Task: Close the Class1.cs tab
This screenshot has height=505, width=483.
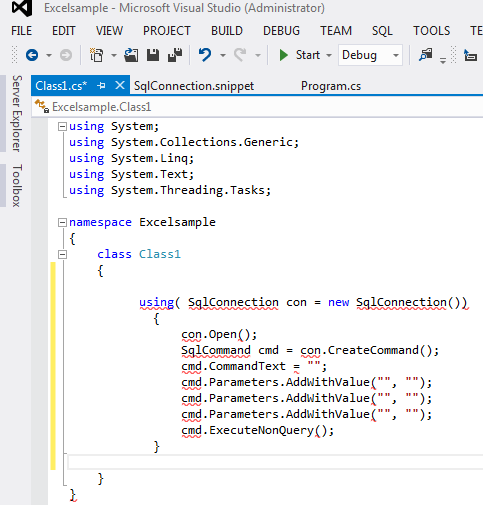Action: 120,86
